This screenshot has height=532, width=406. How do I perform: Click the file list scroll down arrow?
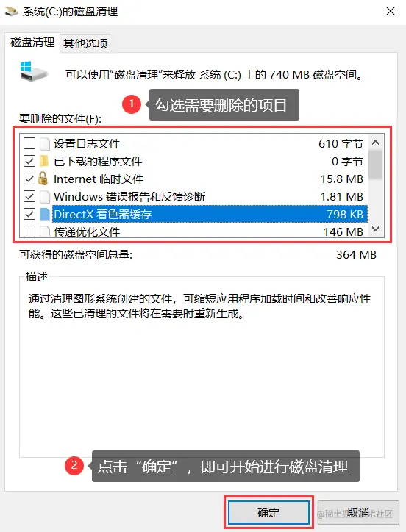tap(375, 229)
